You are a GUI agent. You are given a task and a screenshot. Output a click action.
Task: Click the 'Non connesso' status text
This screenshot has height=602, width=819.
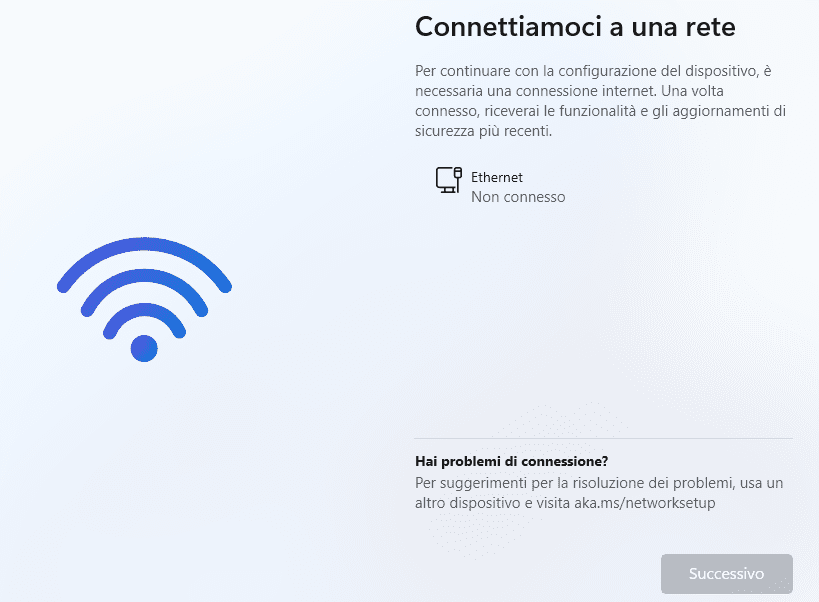pos(518,197)
